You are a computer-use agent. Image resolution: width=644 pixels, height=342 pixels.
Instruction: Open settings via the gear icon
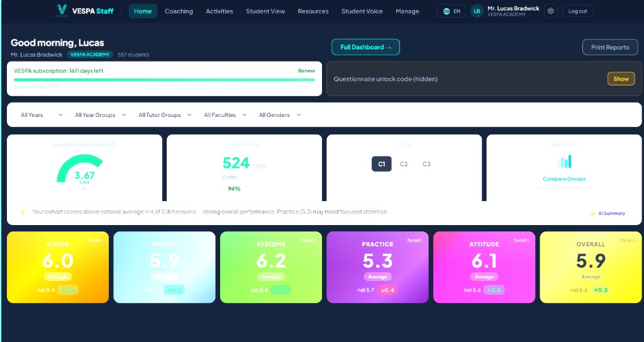coord(551,11)
